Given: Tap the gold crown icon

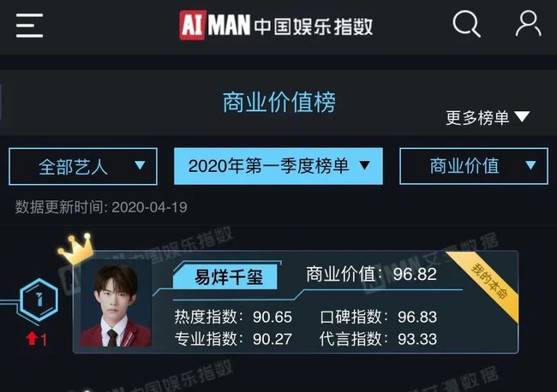Looking at the screenshot, I should click(x=76, y=249).
